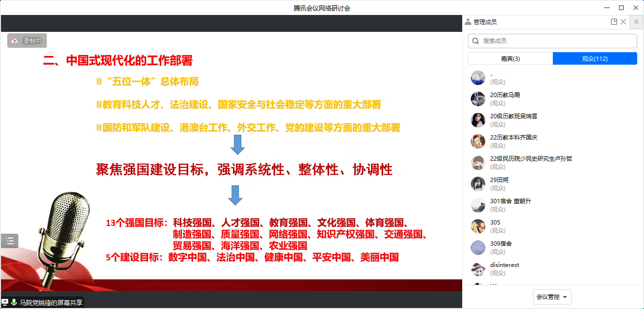Screen dimensions: 644x309
Task: Click avatar of 20级历教班吴瑞雪
Action: tap(478, 120)
